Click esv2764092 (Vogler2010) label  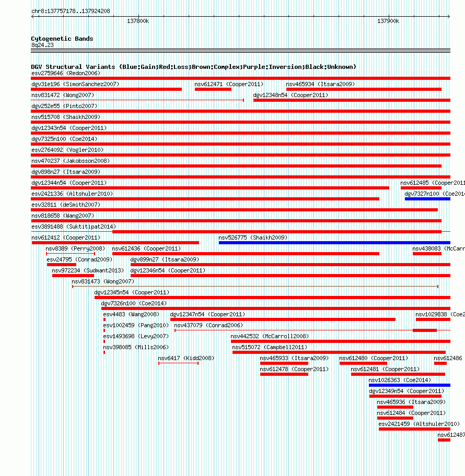pos(67,150)
